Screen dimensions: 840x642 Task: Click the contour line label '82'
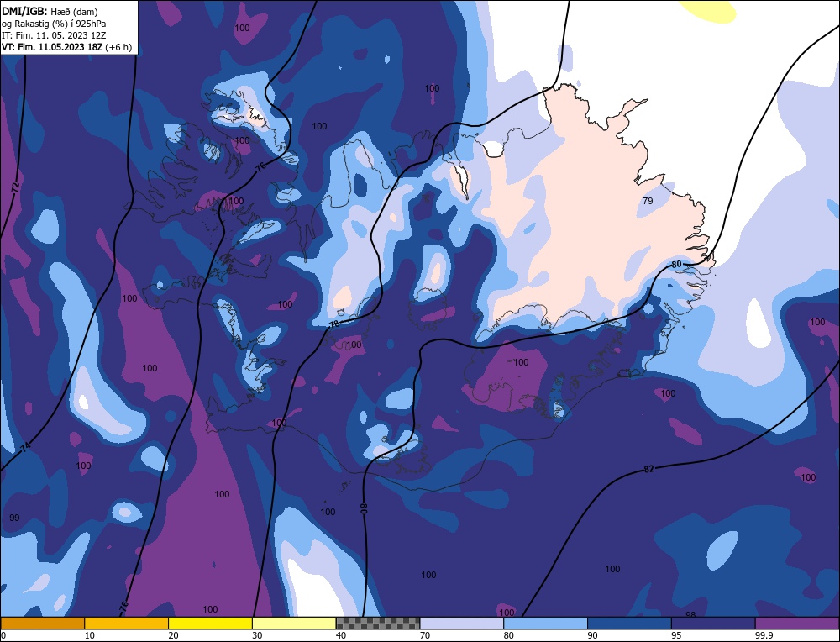pyautogui.click(x=648, y=469)
